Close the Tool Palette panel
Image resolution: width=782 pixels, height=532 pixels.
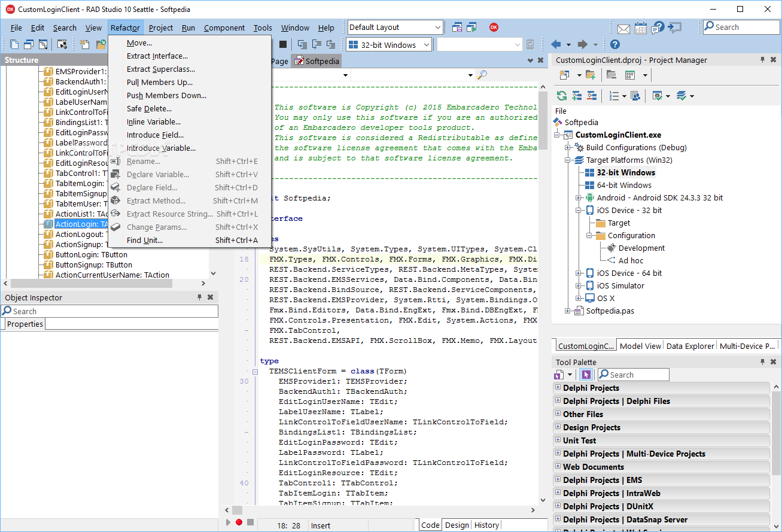774,362
